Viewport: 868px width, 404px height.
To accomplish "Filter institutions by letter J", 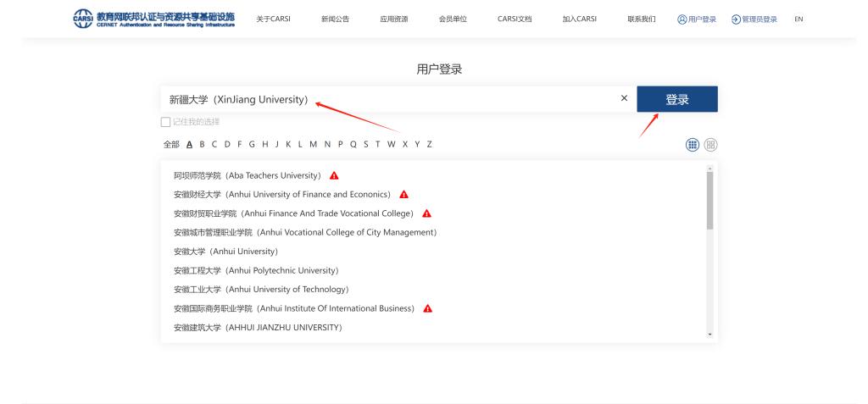I will click(x=277, y=145).
